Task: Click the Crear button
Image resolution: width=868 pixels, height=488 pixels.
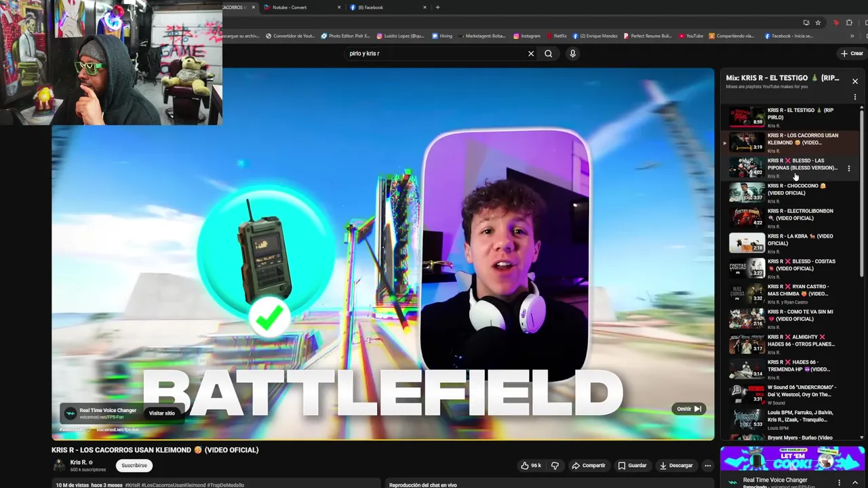Action: tap(852, 54)
